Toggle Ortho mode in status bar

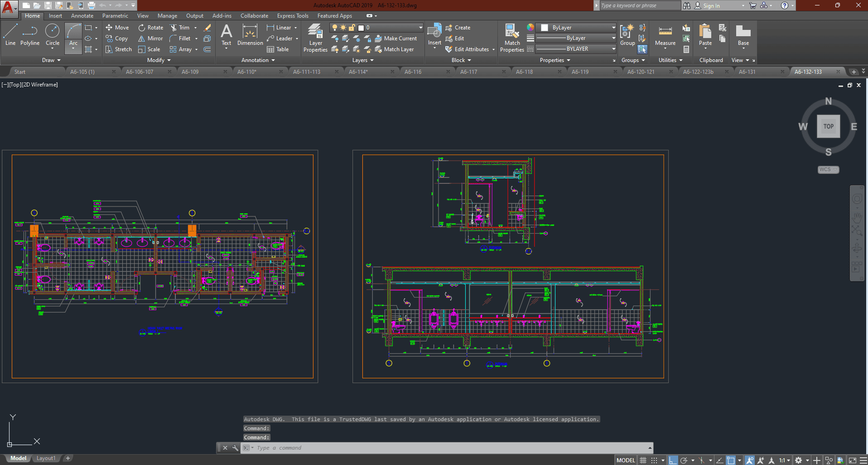click(x=673, y=460)
